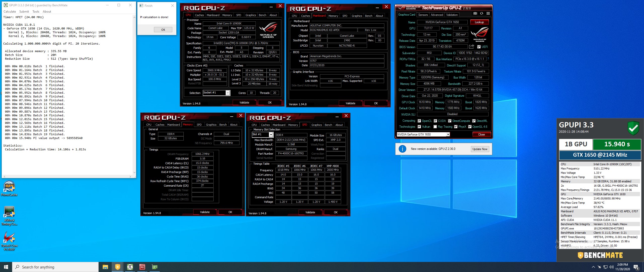The width and height of the screenshot is (644, 272).
Task: Open the Tools menu in GPUPI
Action: click(x=36, y=12)
